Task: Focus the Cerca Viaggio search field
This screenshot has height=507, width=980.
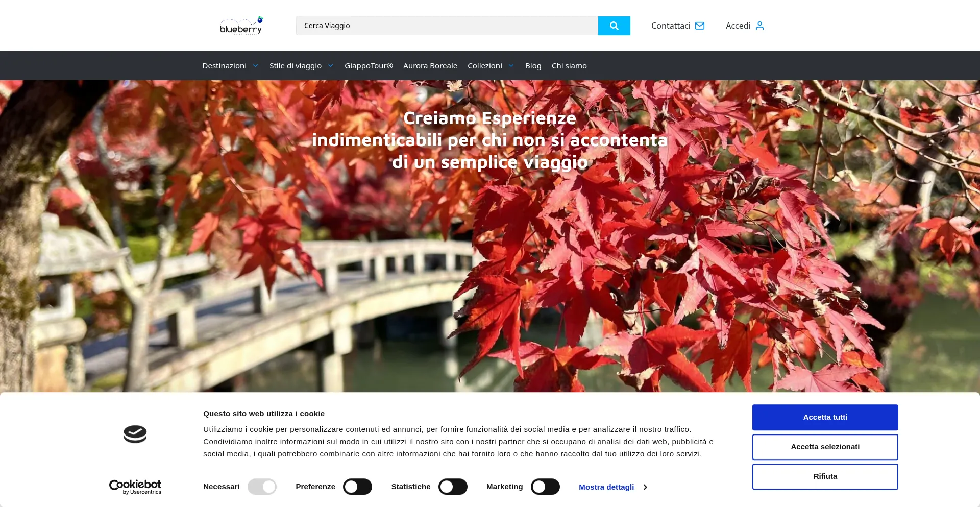Action: tap(447, 26)
